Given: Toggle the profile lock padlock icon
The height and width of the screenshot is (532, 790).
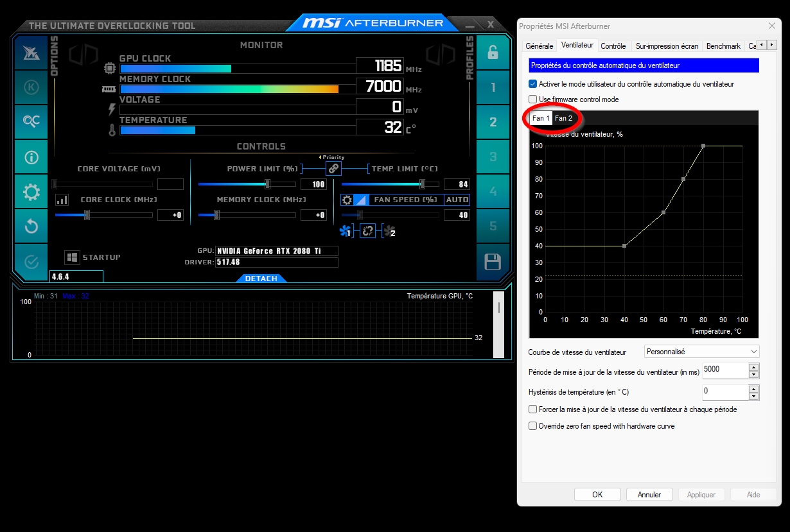Looking at the screenshot, I should (493, 53).
